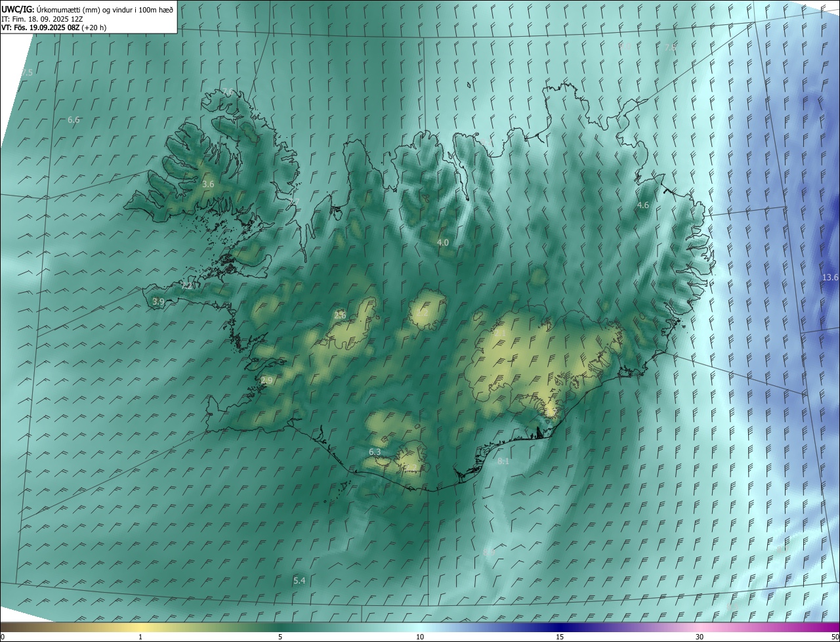
Task: Select the valid time 'VT: Fös. 19.09.2025 08Z (+20 h)'
Action: click(x=54, y=28)
